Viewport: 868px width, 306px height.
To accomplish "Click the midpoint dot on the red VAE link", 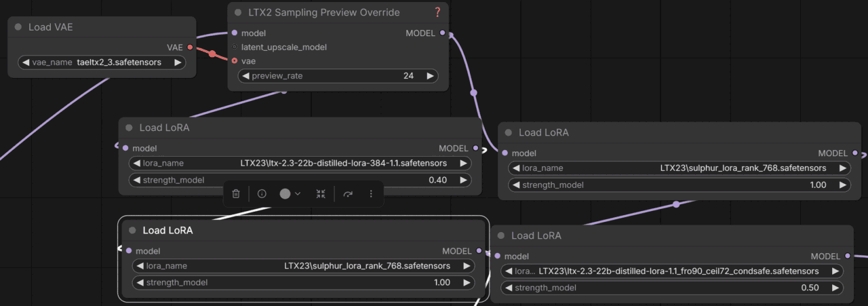I will pos(212,54).
